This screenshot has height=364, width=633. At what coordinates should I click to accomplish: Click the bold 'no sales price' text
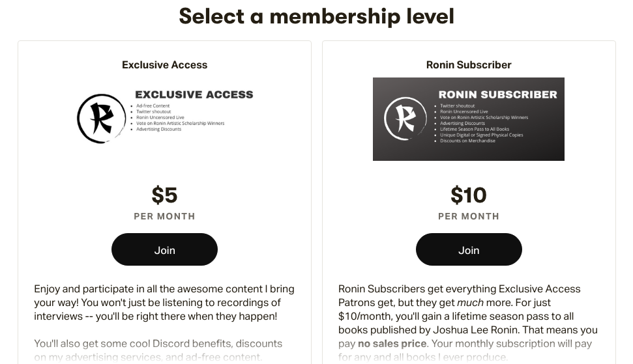pyautogui.click(x=392, y=343)
